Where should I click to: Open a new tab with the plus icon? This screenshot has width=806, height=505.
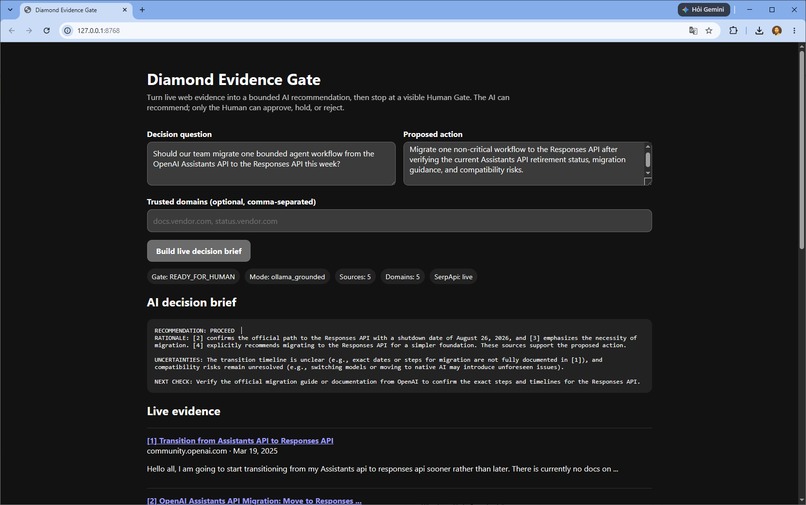coord(142,10)
